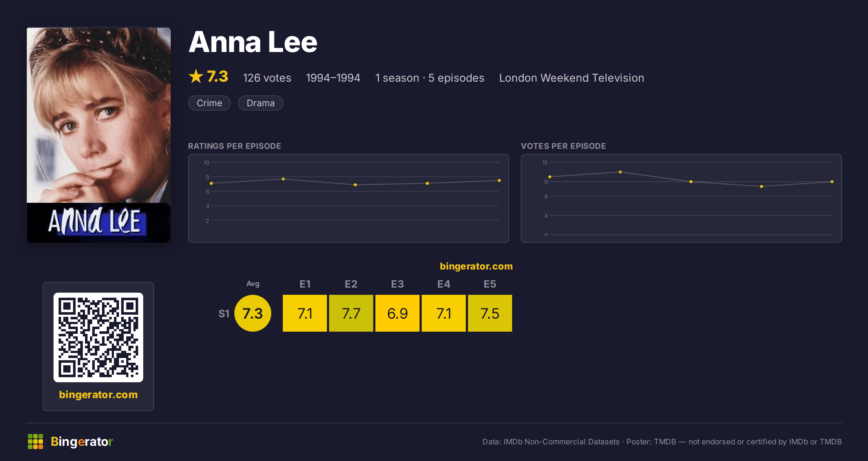Open bingerator.com link under QR code
Image resolution: width=868 pixels, height=461 pixels.
click(98, 395)
